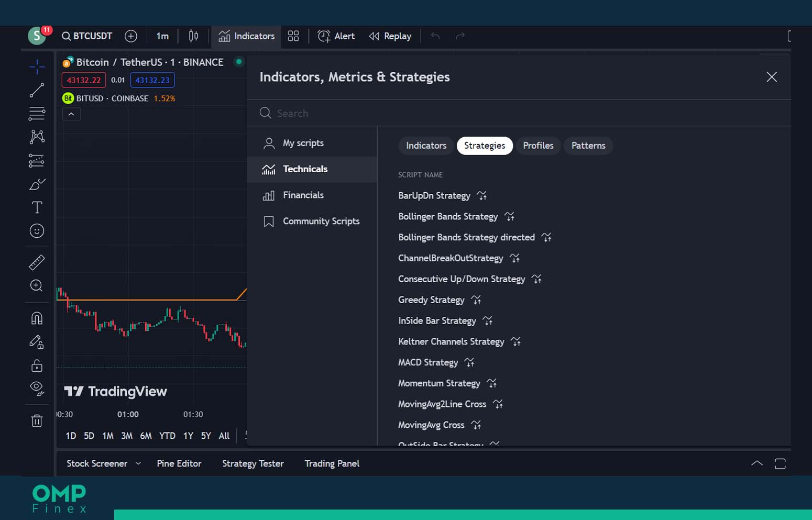Open the Trading Panel tab
The width and height of the screenshot is (812, 520).
(x=332, y=463)
